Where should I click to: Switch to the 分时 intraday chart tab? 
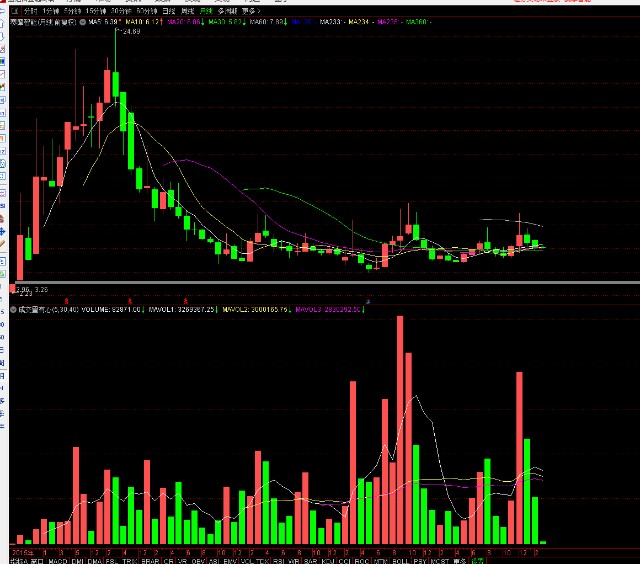[x=30, y=11]
